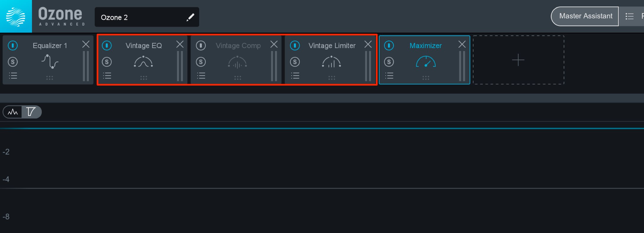
Task: Remove the Vintage Comp module
Action: pyautogui.click(x=274, y=44)
